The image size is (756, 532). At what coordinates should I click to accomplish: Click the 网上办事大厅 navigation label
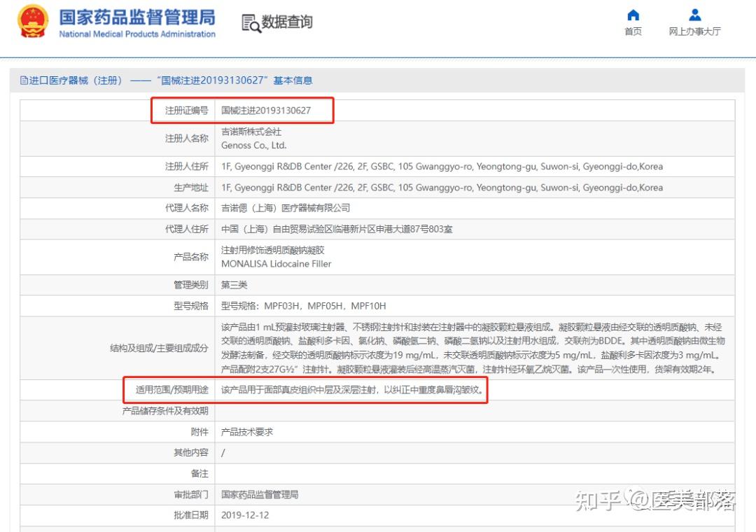[x=694, y=31]
